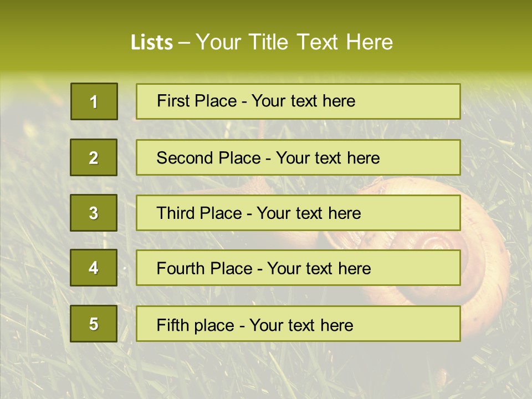
Task: Click the number 5 box
Action: [94, 324]
